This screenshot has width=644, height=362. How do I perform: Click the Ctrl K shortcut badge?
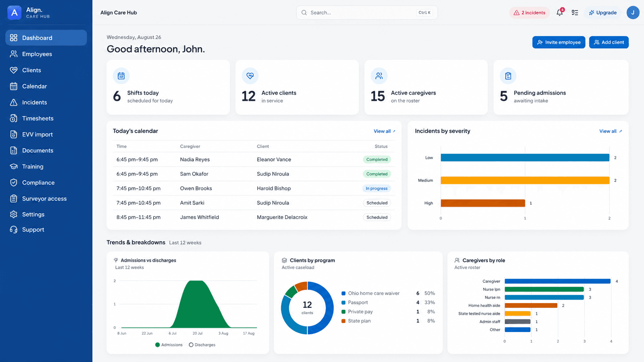(424, 13)
